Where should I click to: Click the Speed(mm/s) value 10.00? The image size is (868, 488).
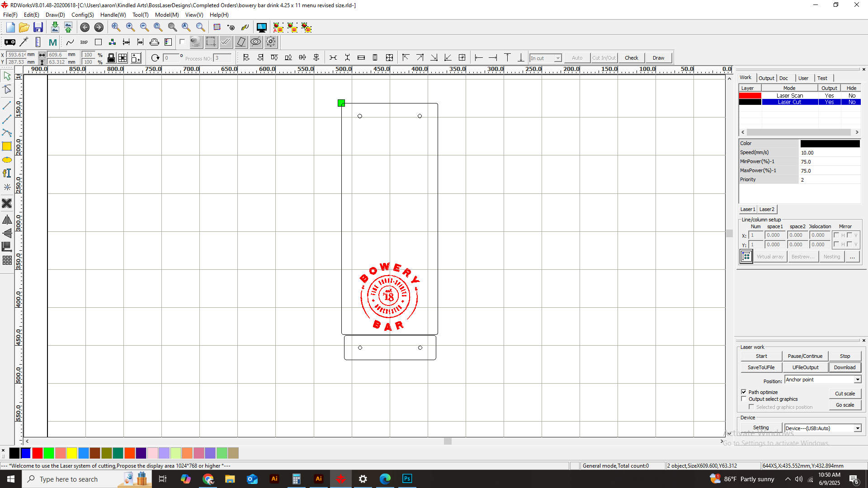830,153
